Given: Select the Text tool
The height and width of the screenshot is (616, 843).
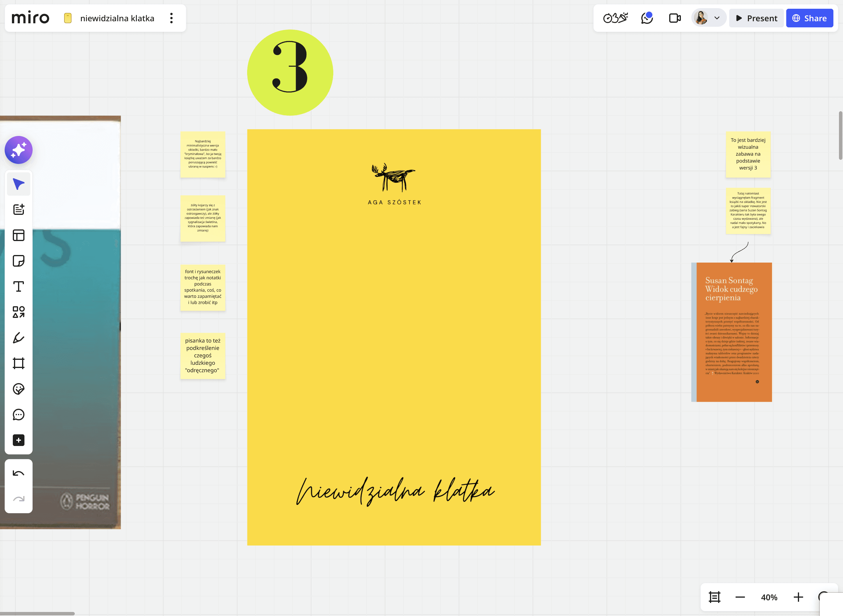Looking at the screenshot, I should (19, 286).
